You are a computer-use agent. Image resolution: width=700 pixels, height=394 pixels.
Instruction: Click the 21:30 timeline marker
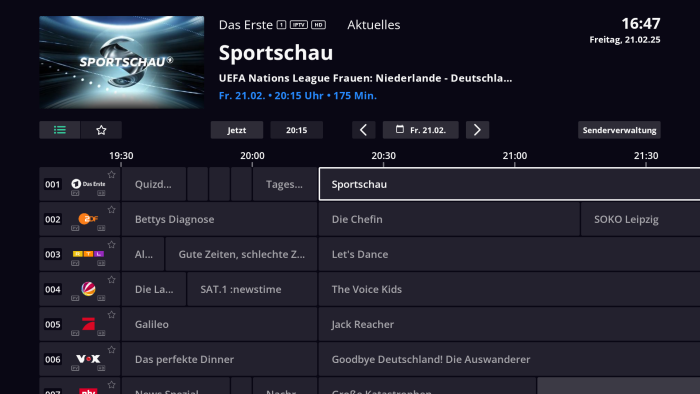646,156
